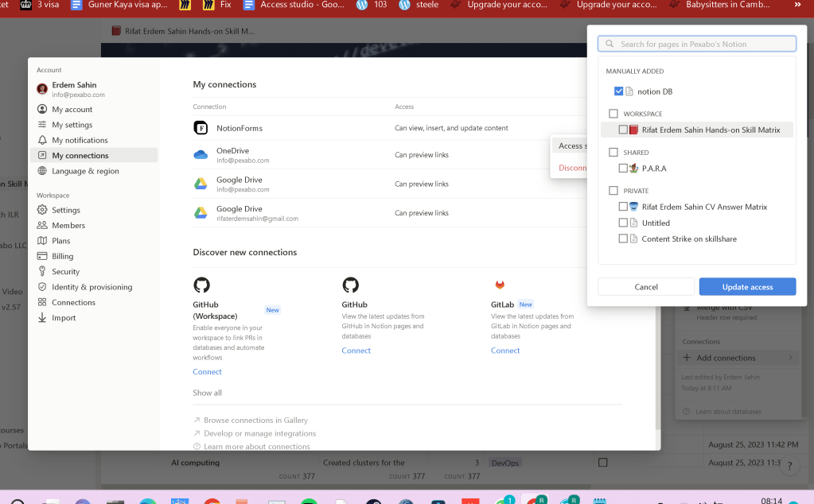Screen dimensions: 814x504
Task: Click Erdem Sahin's profile avatar
Action: click(x=42, y=89)
